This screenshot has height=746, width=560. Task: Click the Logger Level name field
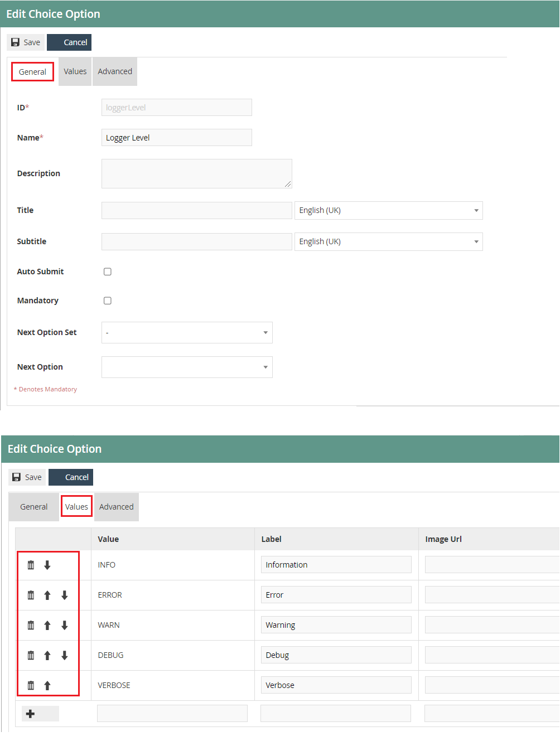point(176,137)
